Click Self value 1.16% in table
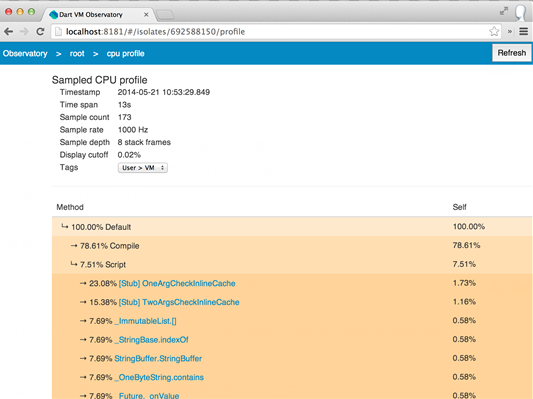Viewport: 533px width, 399px height. click(464, 302)
